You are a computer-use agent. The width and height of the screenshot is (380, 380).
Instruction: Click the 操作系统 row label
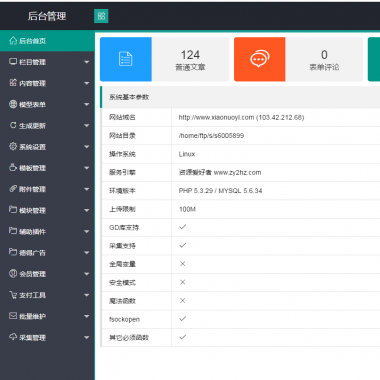122,154
